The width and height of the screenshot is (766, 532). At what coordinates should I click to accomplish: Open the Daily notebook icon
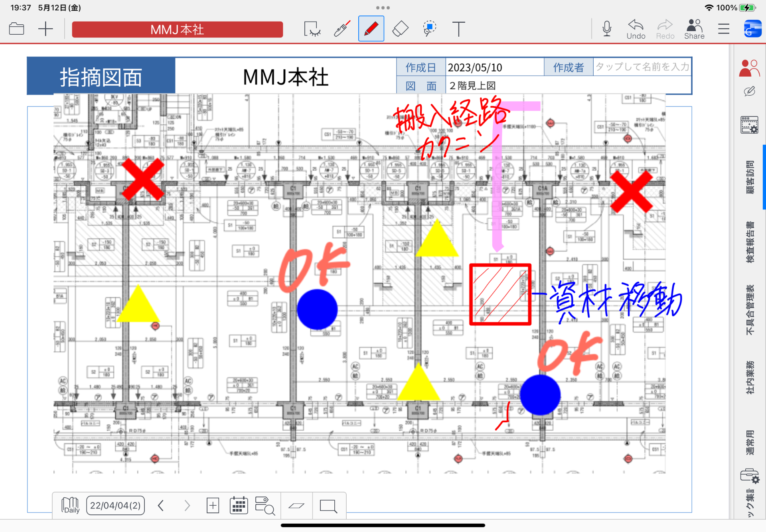click(70, 505)
